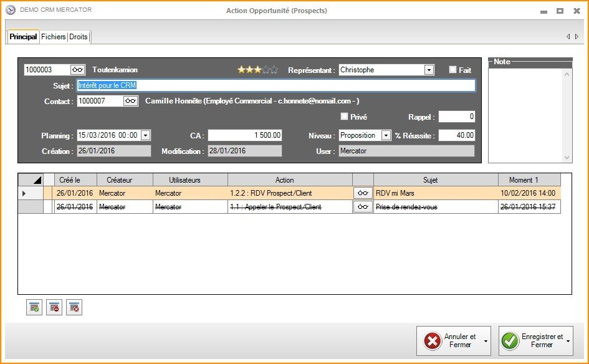Click the glasses lookup icon beside Contact 1000007

click(x=130, y=101)
